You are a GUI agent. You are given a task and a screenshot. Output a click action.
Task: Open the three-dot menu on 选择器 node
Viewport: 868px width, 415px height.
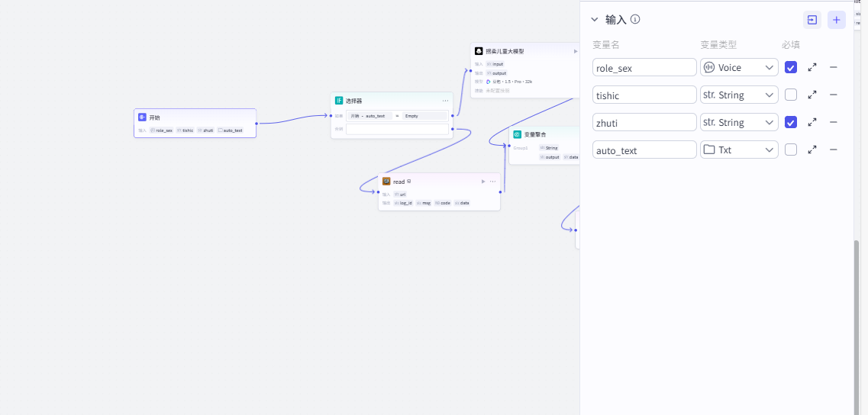click(x=445, y=101)
